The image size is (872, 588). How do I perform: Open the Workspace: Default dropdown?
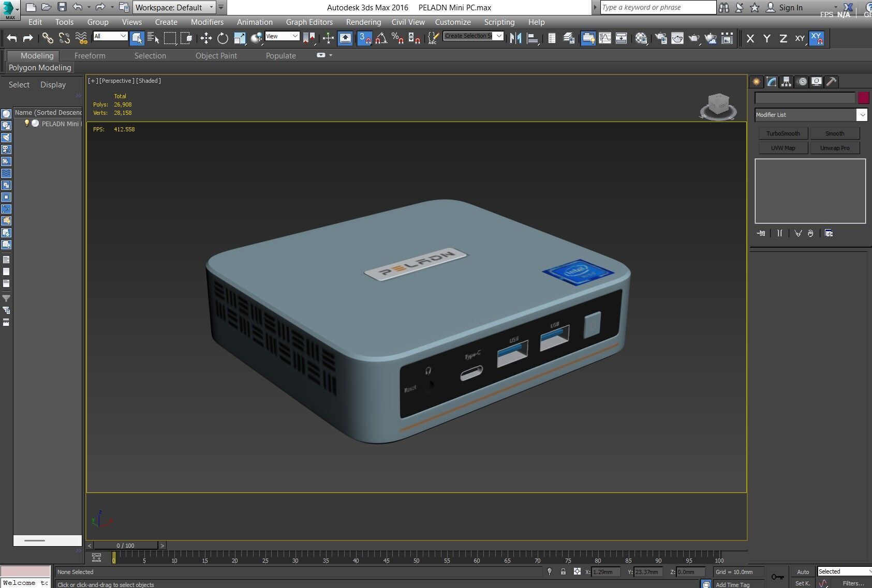(x=174, y=7)
